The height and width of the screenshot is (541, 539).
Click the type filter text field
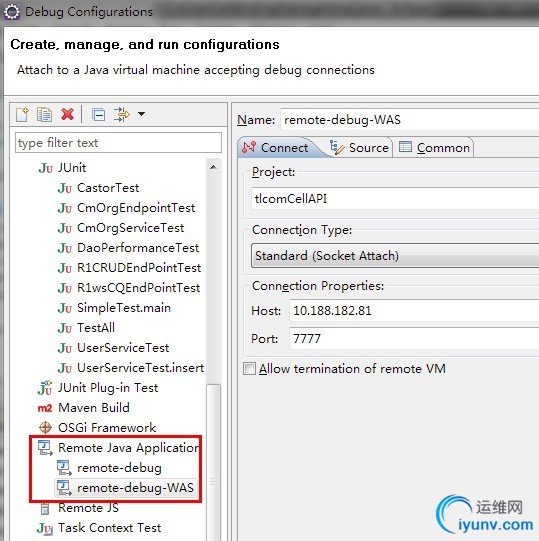click(118, 142)
